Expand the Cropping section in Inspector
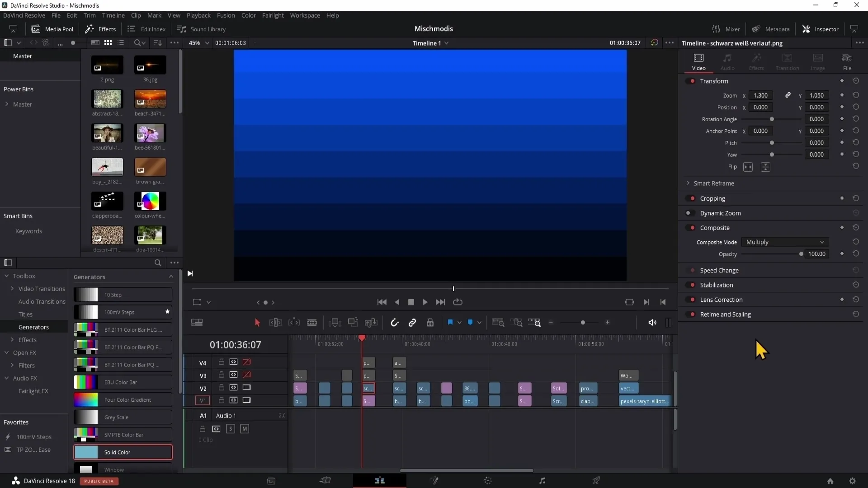The image size is (868, 488). (x=713, y=198)
